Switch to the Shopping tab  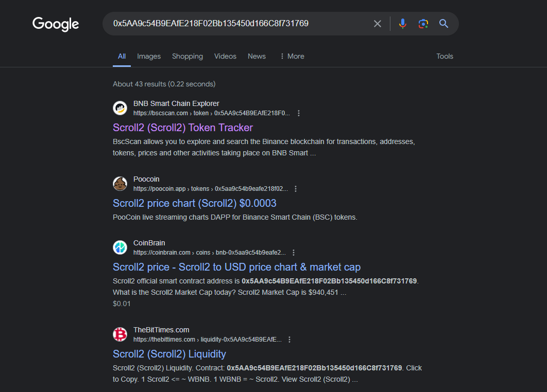187,56
